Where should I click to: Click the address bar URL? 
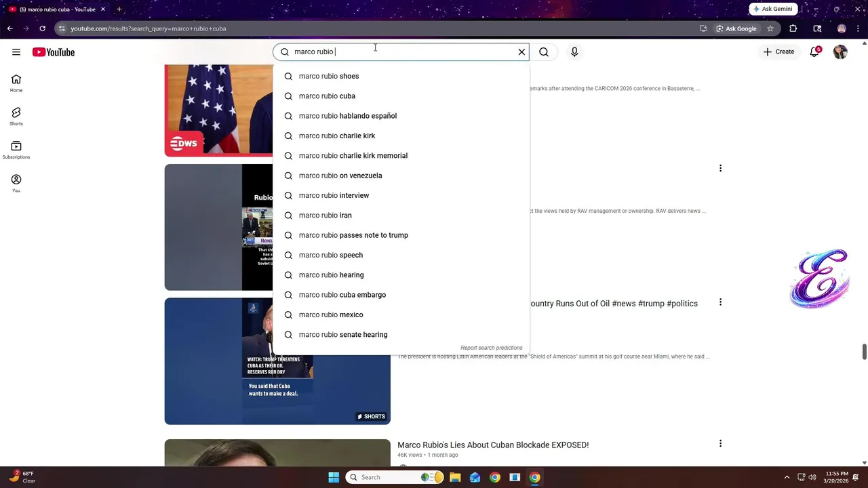[149, 28]
